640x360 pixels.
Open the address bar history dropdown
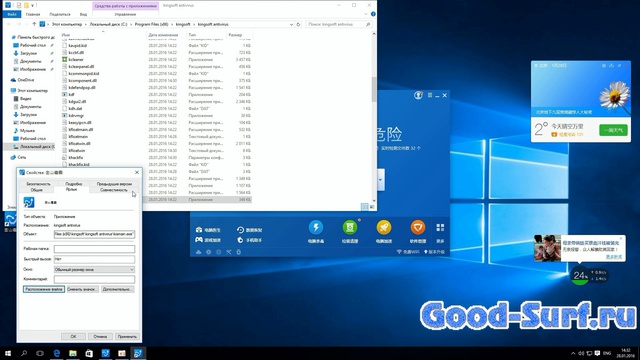click(291, 24)
